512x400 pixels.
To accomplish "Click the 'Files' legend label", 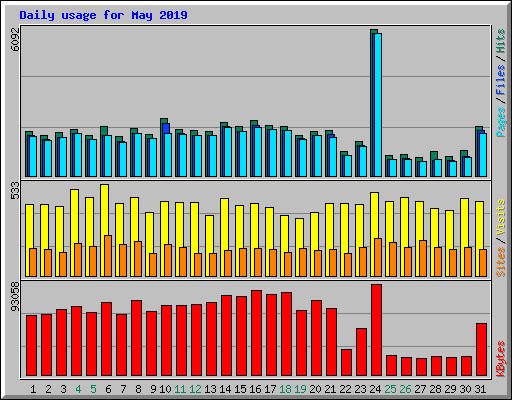I will coord(501,80).
